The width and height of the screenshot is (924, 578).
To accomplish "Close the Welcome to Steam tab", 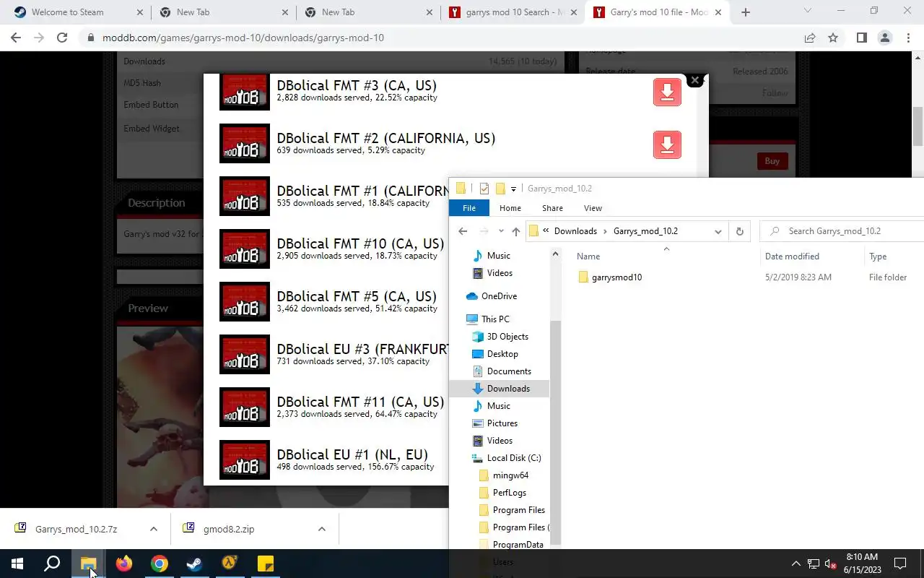I will click(x=139, y=12).
